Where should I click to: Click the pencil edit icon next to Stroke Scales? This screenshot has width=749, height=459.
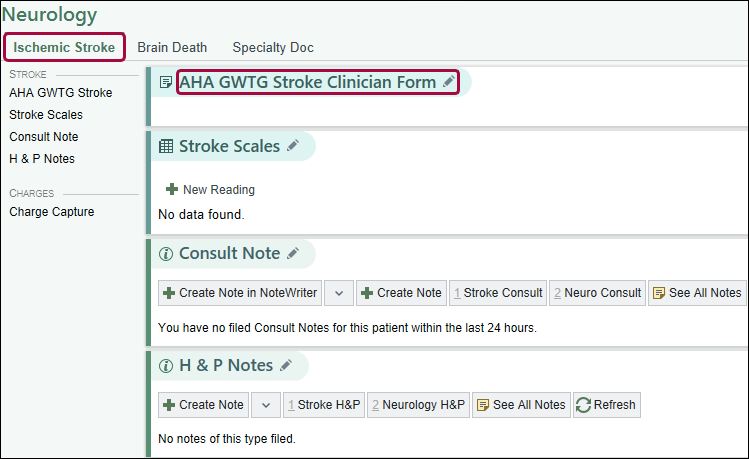point(293,146)
